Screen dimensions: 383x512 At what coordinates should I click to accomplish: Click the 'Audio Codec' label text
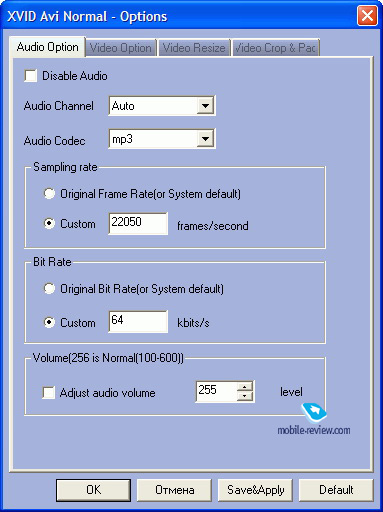54,140
